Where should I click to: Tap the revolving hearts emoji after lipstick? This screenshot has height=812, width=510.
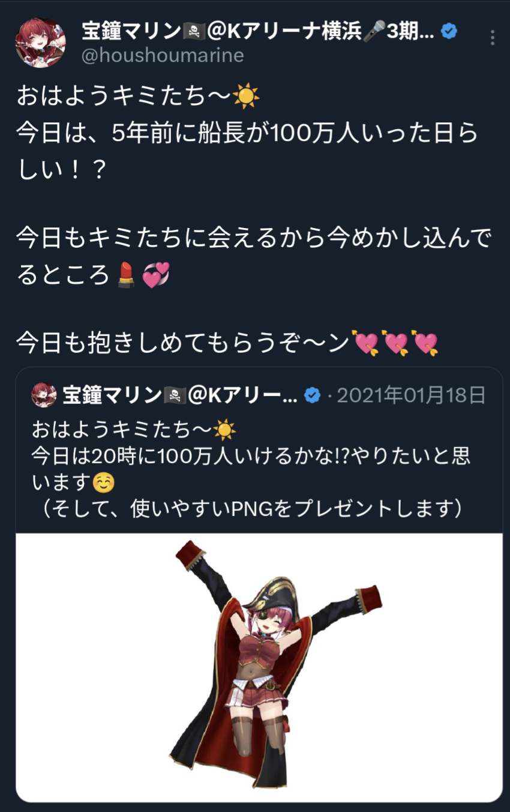[x=156, y=274]
